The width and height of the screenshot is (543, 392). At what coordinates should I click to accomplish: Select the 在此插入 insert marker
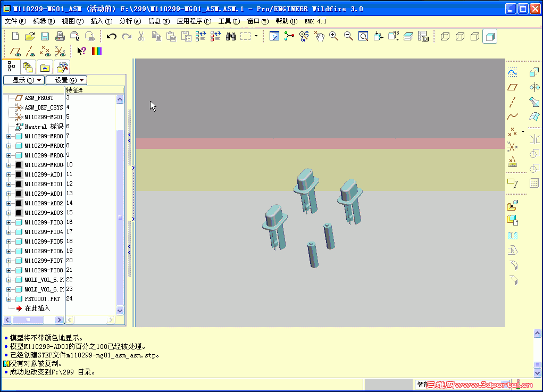coord(37,308)
